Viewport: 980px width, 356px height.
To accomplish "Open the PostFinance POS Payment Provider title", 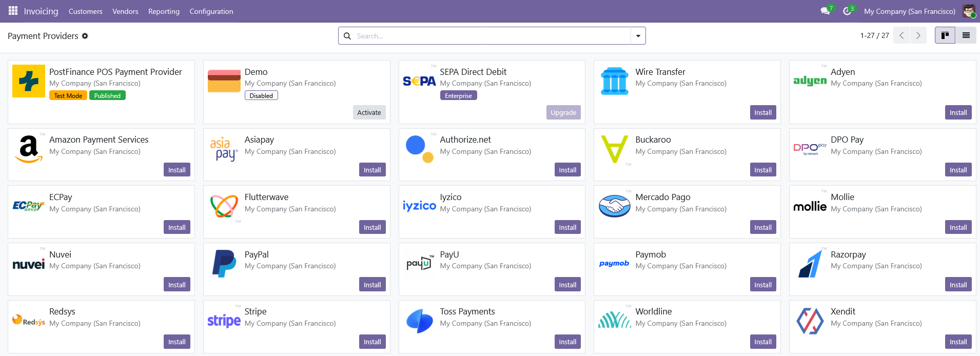I will [x=115, y=72].
